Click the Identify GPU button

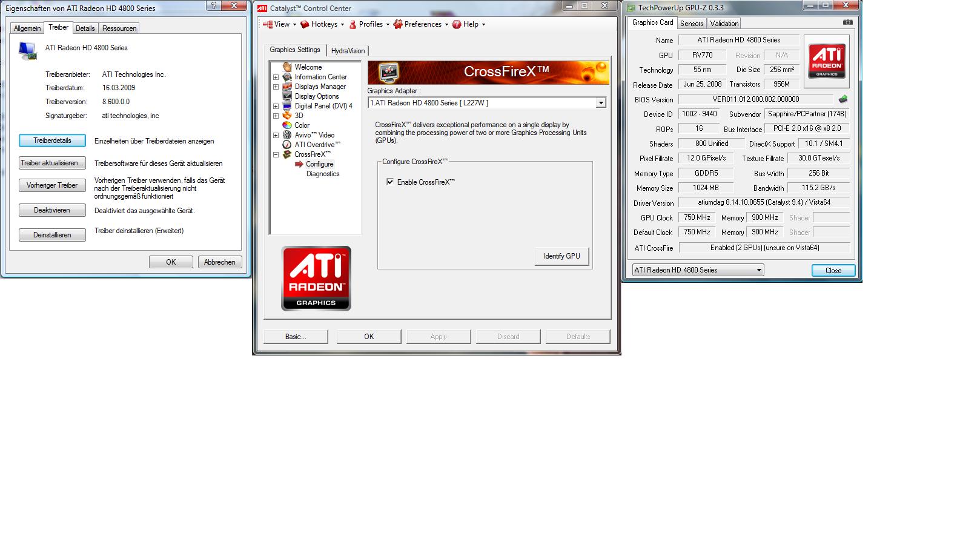pos(562,256)
